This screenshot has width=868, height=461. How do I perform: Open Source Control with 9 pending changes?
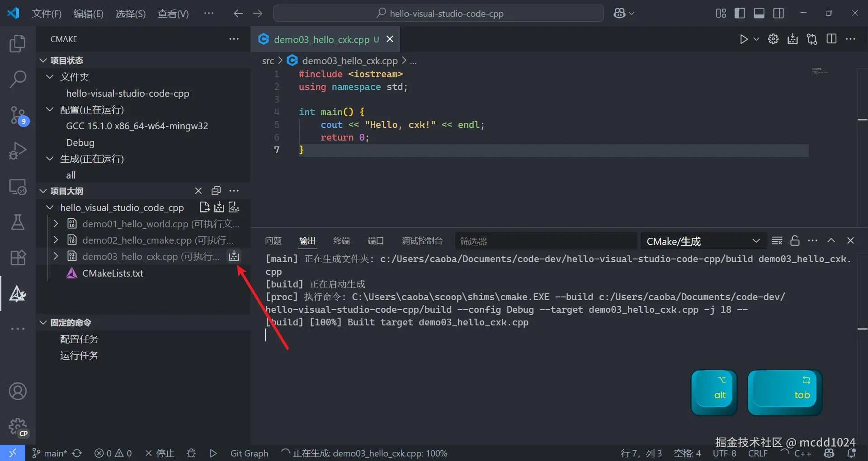(x=19, y=115)
